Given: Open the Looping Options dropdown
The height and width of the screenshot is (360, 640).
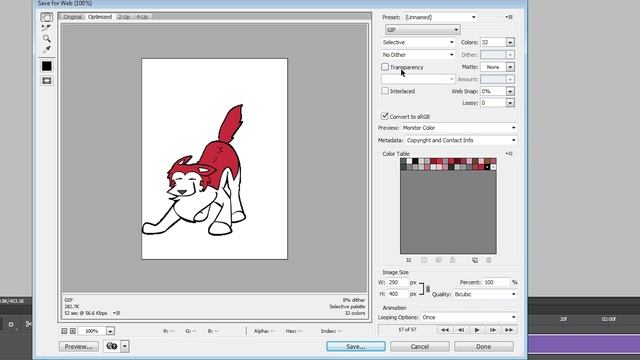Looking at the screenshot, I should click(x=469, y=317).
